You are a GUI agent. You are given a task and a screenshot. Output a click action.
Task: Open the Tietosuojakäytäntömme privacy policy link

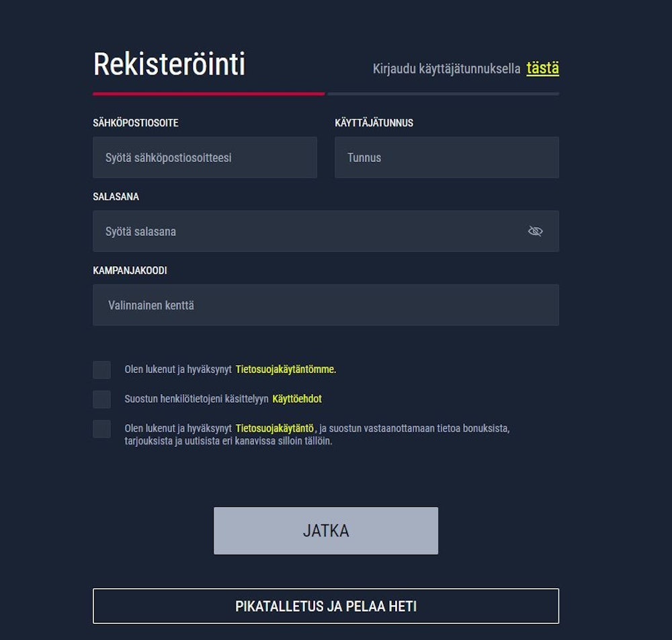click(288, 369)
